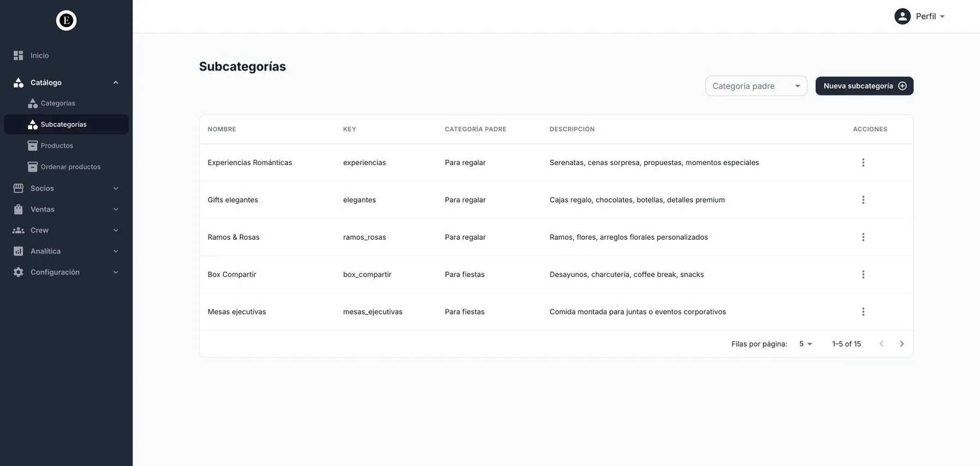
Task: Open actions menu for Experiencias Románticas
Action: 863,162
